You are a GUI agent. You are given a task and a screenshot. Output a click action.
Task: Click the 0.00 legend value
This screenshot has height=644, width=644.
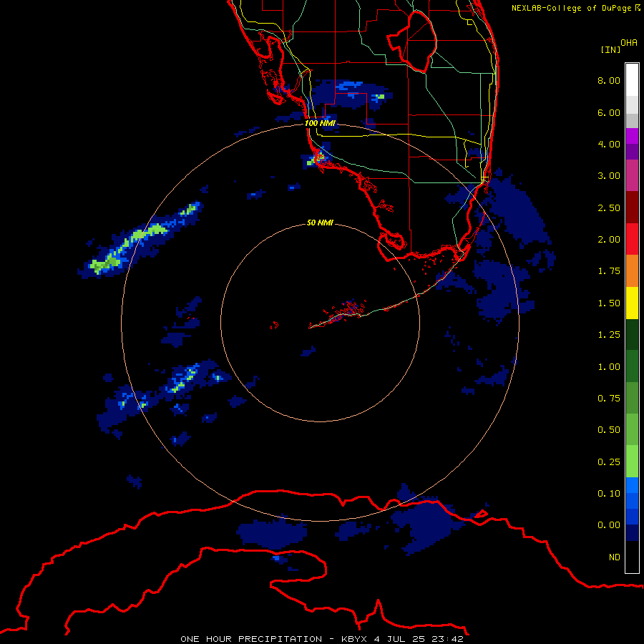click(x=609, y=525)
